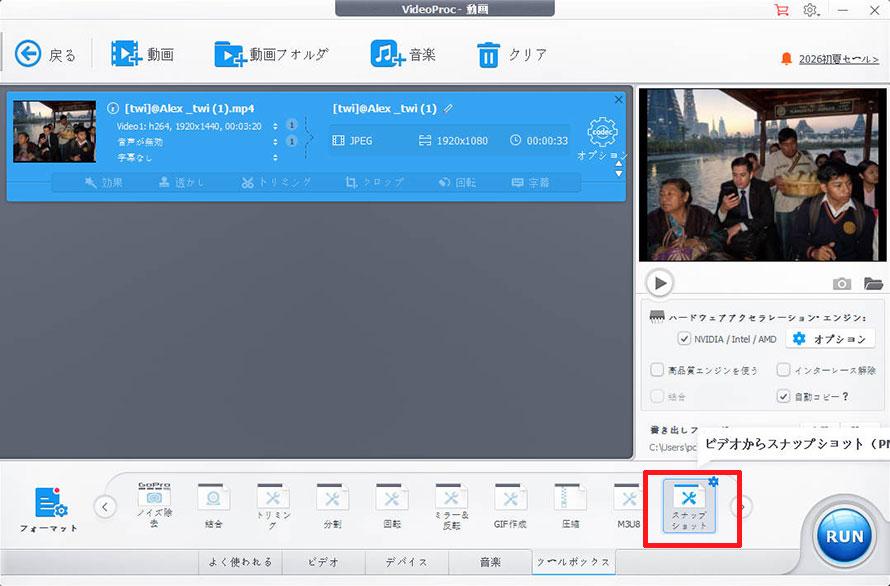Switch to the ビデオ tab
This screenshot has width=890, height=586.
(324, 562)
